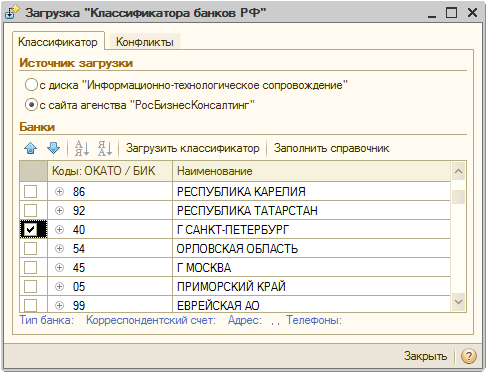Tick the РЕСПУБЛИКА КАРЕЛИЯ checkbox
Screen dimensions: 486x372
tap(30, 191)
